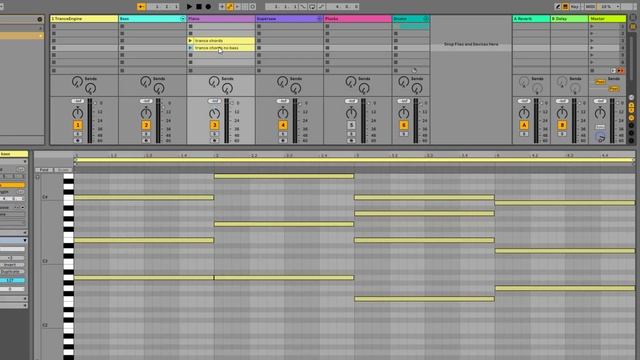Toggle track 1 activator button
Viewport: 640px width, 360px height.
click(78, 125)
